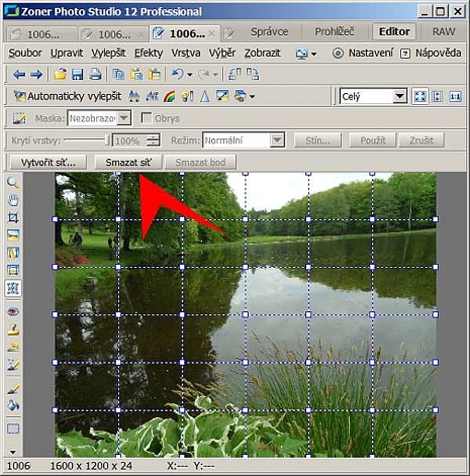The image size is (470, 476).
Task: Select the Paint bucket fill tool
Action: point(13,405)
